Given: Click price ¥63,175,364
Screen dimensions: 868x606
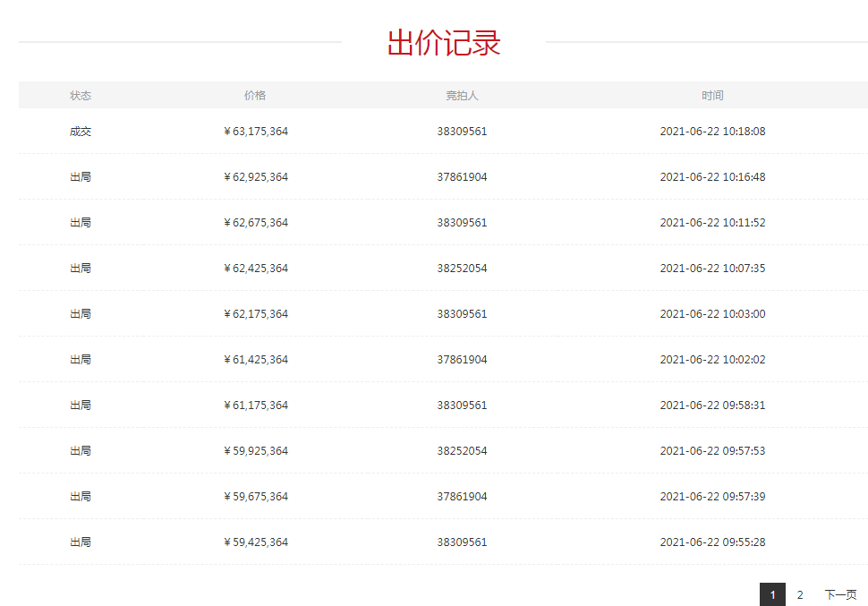Looking at the screenshot, I should pyautogui.click(x=256, y=132).
